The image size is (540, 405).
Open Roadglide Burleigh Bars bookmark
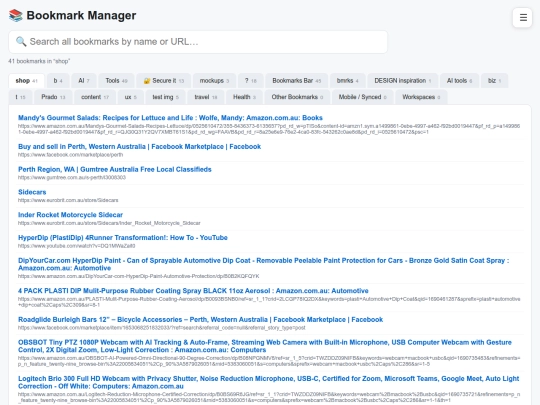tap(200, 320)
